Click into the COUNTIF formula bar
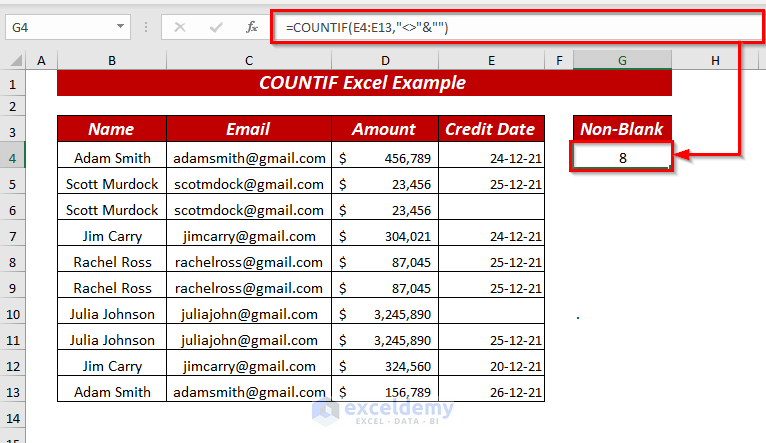The height and width of the screenshot is (443, 766). 518,27
